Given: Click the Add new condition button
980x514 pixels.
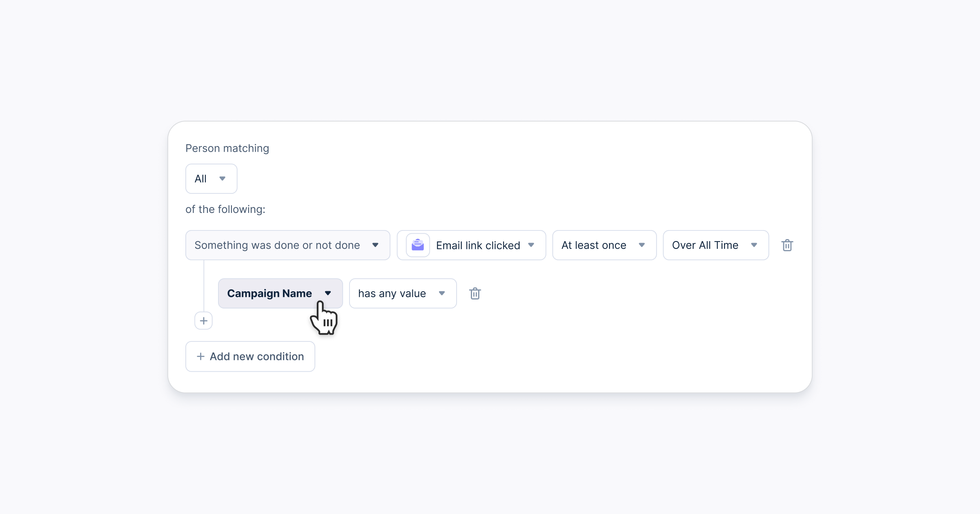Looking at the screenshot, I should (x=250, y=357).
